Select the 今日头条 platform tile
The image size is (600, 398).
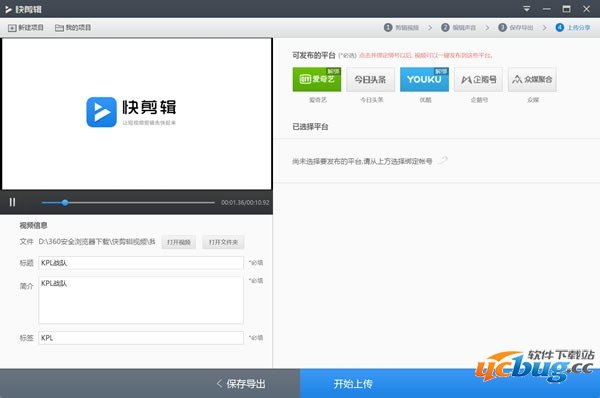click(x=370, y=80)
